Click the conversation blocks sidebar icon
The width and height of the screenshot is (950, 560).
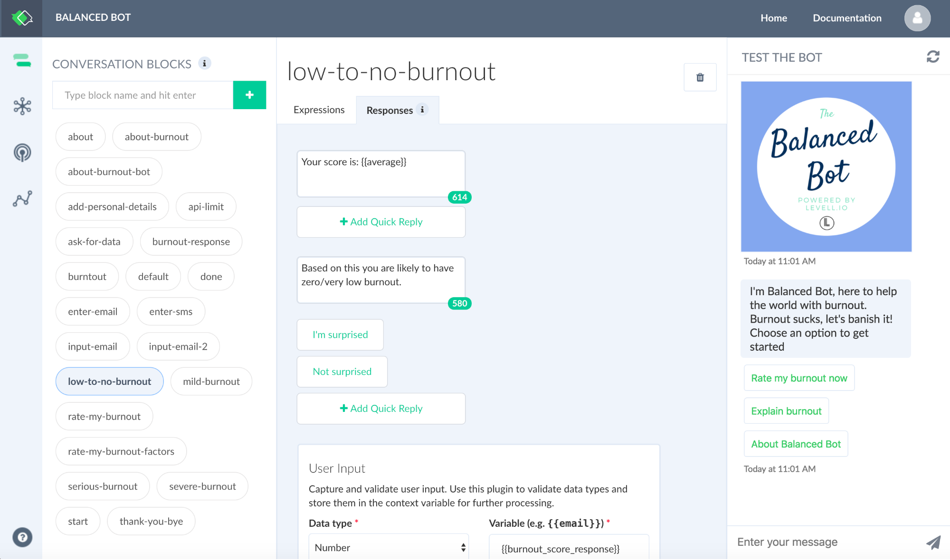pos(22,60)
